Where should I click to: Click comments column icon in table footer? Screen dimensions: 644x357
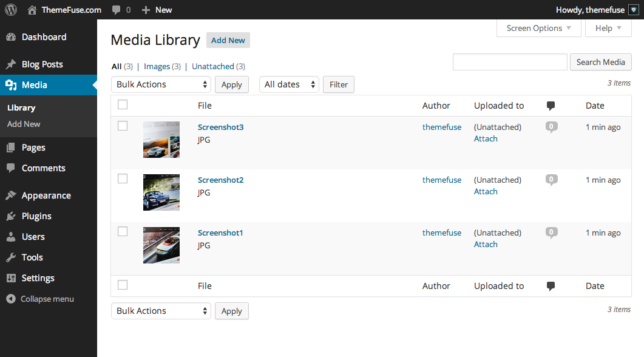coord(551,287)
